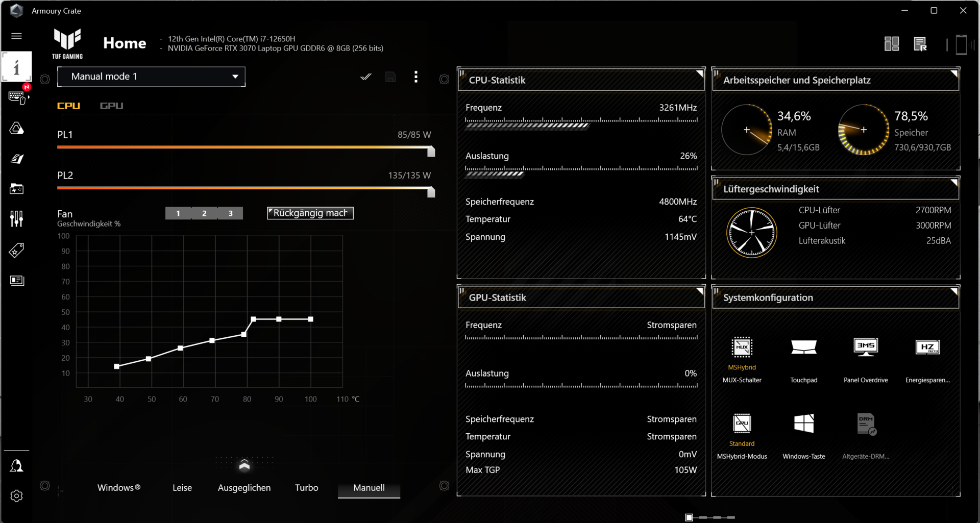
Task: Expand the Arbeitsspeicher und Speicherplatz panel corner
Action: click(x=954, y=73)
